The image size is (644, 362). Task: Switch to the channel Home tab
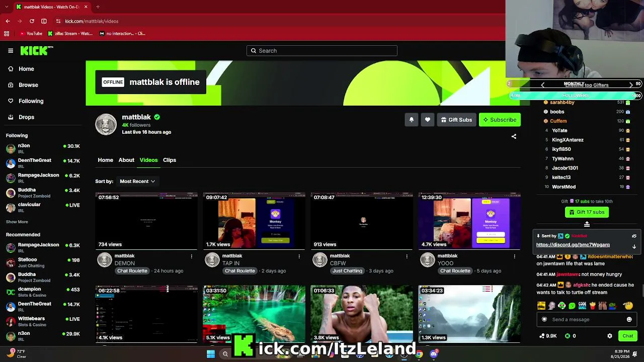105,160
